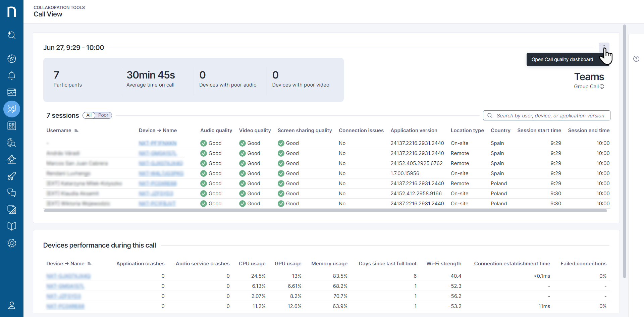Select the compass icon in the sidebar
Image resolution: width=644 pixels, height=317 pixels.
point(12,59)
